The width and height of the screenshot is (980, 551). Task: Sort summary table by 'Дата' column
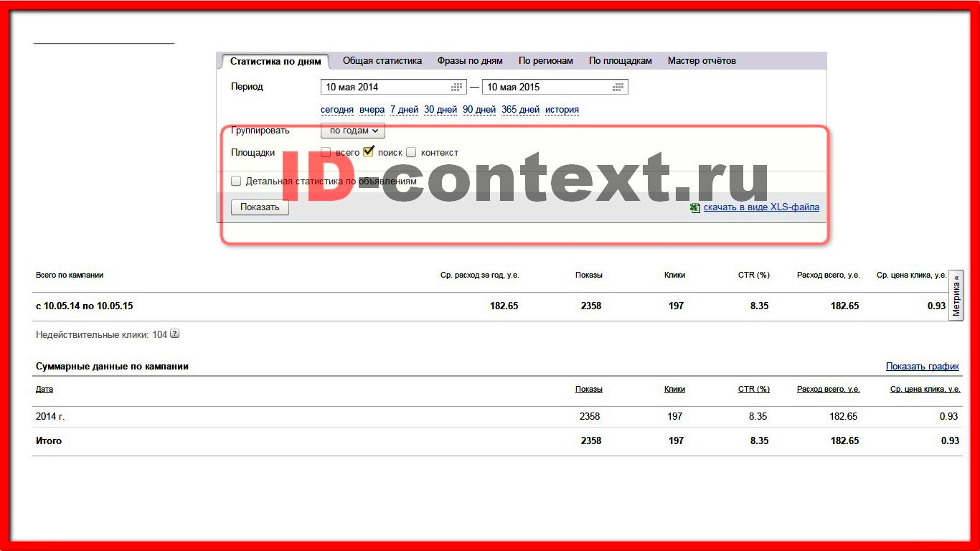[44, 389]
